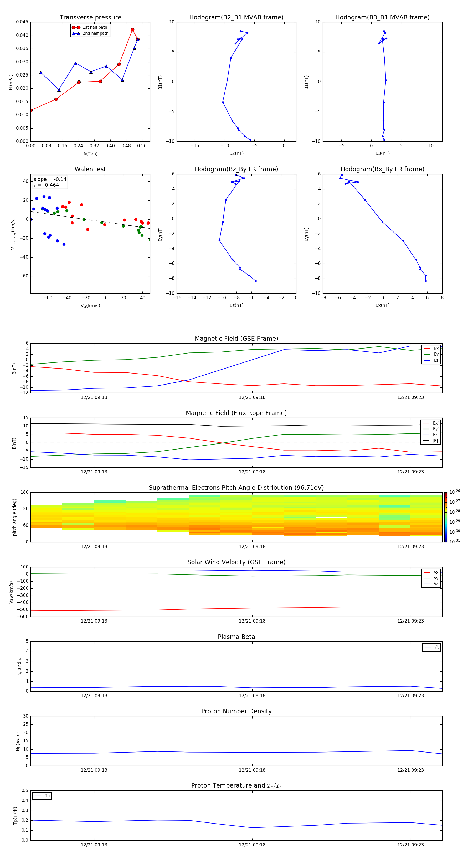Click the "Bz" legend entry in GSE magnetic field plot
This screenshot has width=473, height=868.
click(x=431, y=360)
